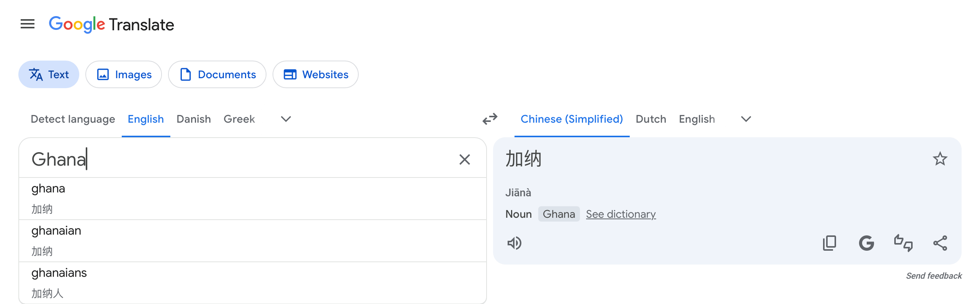This screenshot has height=304, width=980.
Task: Share the translation
Action: (x=940, y=243)
